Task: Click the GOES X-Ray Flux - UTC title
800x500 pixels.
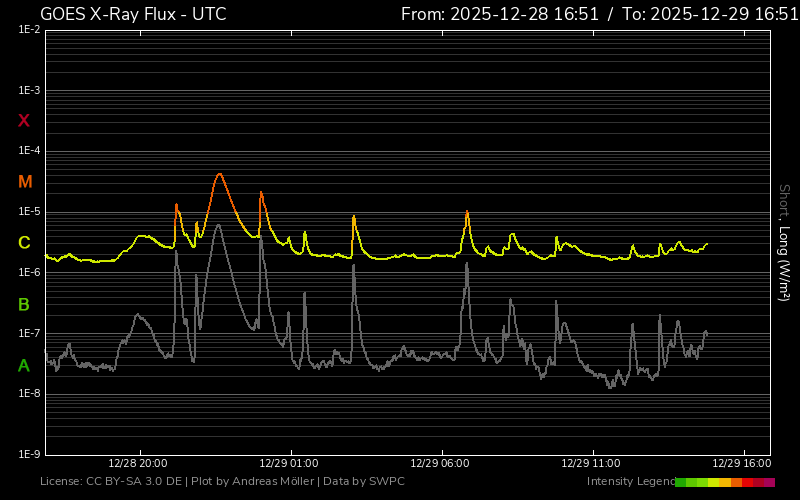Action: click(x=133, y=14)
